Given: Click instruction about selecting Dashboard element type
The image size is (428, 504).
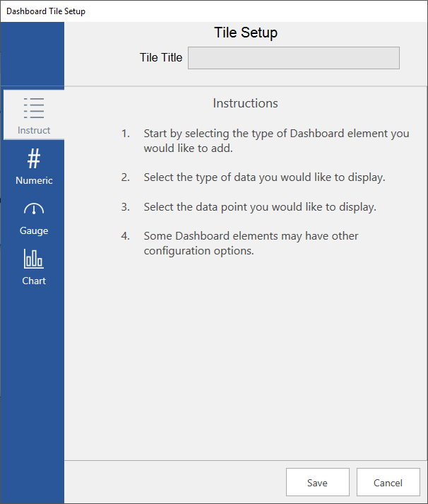Looking at the screenshot, I should pyautogui.click(x=275, y=141).
